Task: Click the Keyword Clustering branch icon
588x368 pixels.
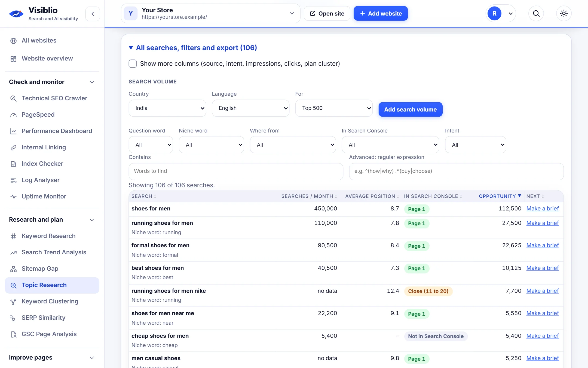Action: (13, 301)
